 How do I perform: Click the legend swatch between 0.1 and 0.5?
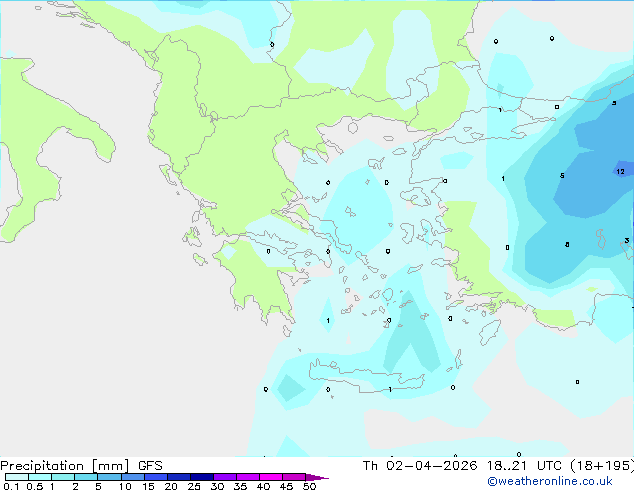(x=17, y=477)
